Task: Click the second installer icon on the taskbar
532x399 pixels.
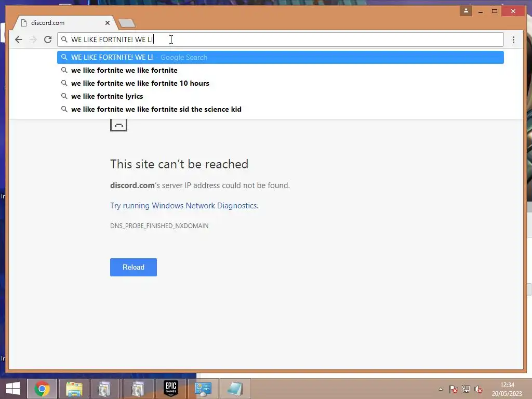Action: tap(138, 389)
